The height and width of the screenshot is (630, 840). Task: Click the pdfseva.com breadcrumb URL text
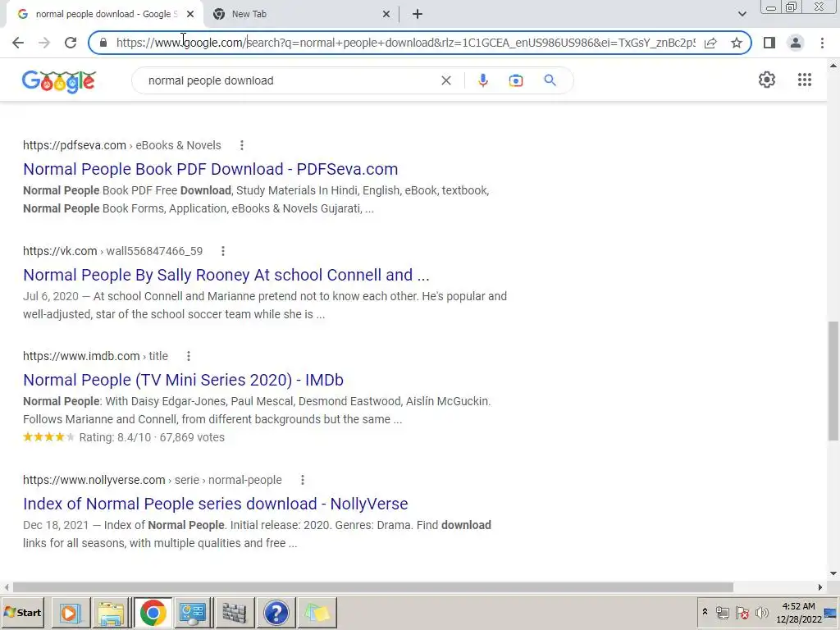point(121,145)
